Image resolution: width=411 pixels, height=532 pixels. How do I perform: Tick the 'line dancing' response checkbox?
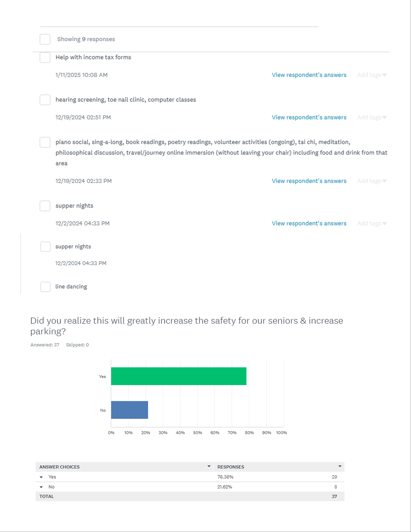tap(45, 287)
